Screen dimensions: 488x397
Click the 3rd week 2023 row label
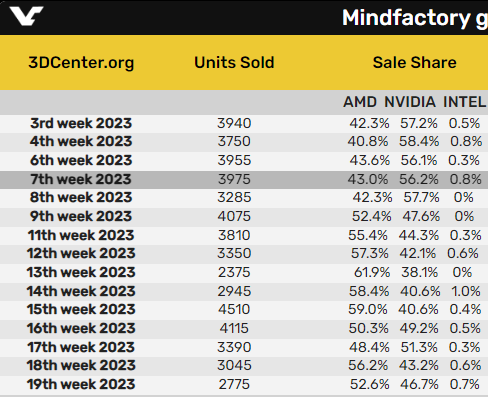81,123
